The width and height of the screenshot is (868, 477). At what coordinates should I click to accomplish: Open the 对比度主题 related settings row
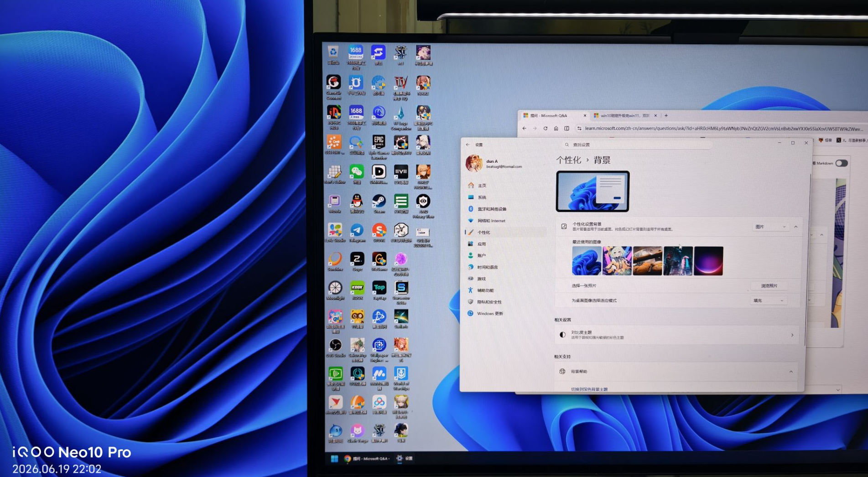pos(676,335)
